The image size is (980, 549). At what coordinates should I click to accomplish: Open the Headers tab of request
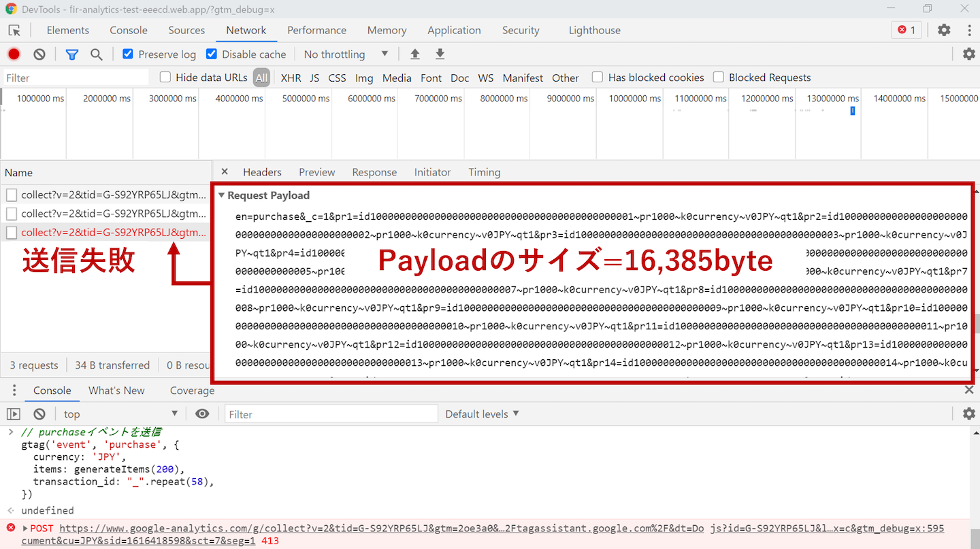[x=262, y=172]
